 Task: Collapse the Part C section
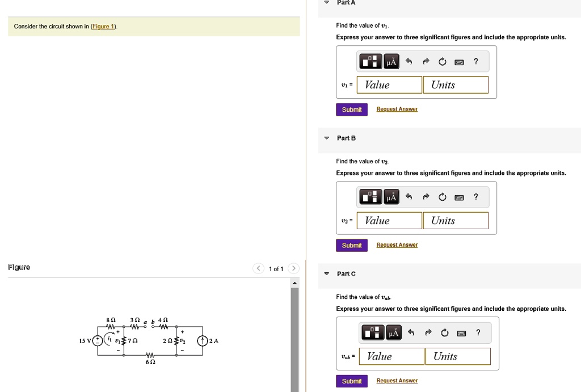(326, 273)
